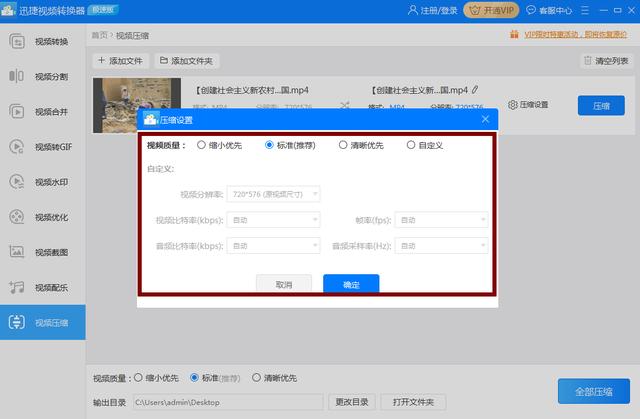
Task: Expand the 视频分辨率 dropdown
Action: tap(272, 194)
